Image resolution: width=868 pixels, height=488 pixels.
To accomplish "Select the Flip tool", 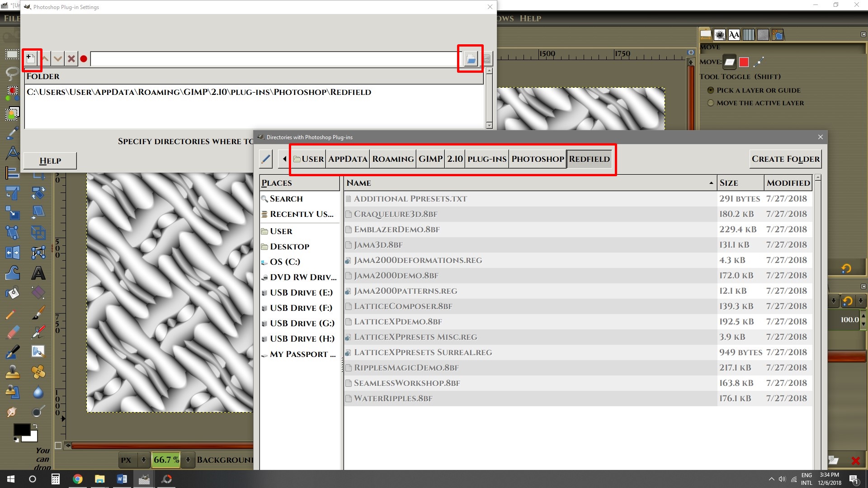I will tap(12, 252).
